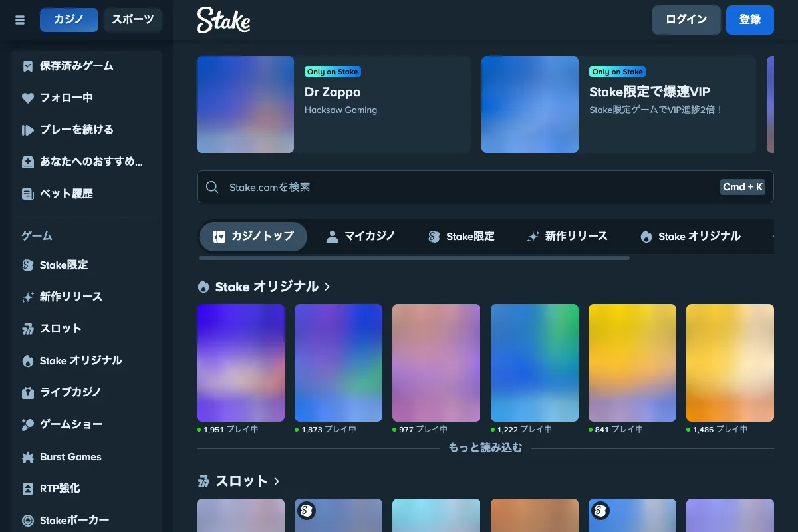Open ライブカジノ in sidebar

tap(86, 393)
